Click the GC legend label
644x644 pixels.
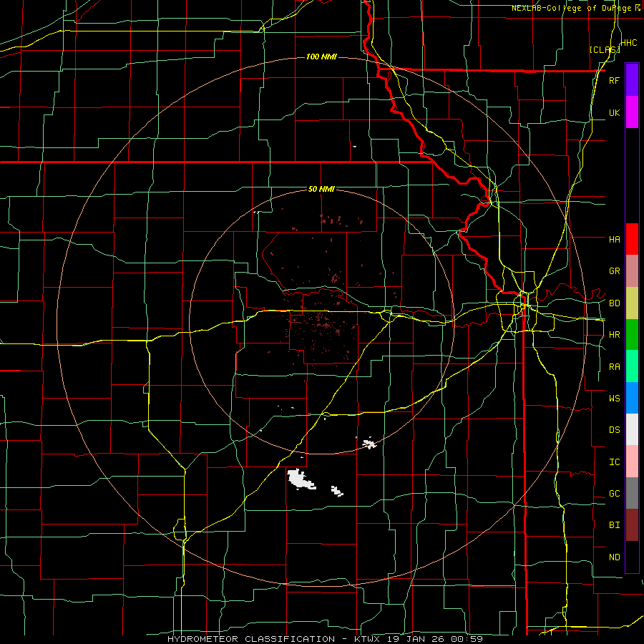click(614, 494)
